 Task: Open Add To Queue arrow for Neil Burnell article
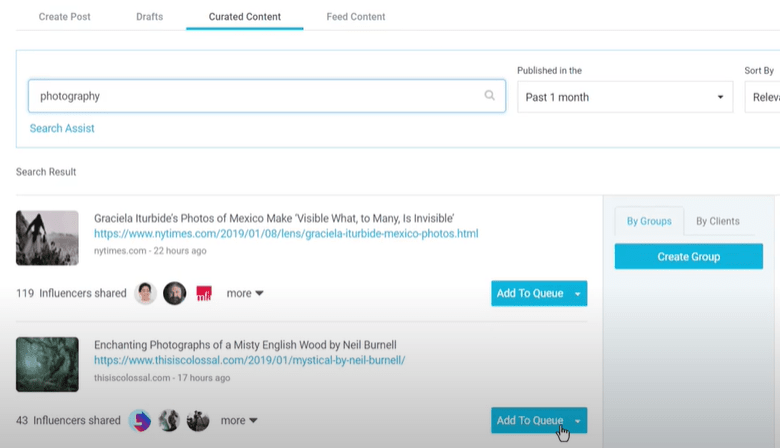[578, 421]
